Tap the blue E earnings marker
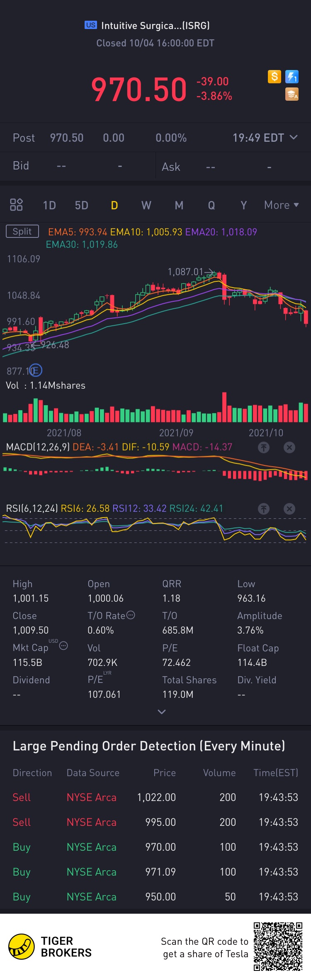 click(x=36, y=370)
